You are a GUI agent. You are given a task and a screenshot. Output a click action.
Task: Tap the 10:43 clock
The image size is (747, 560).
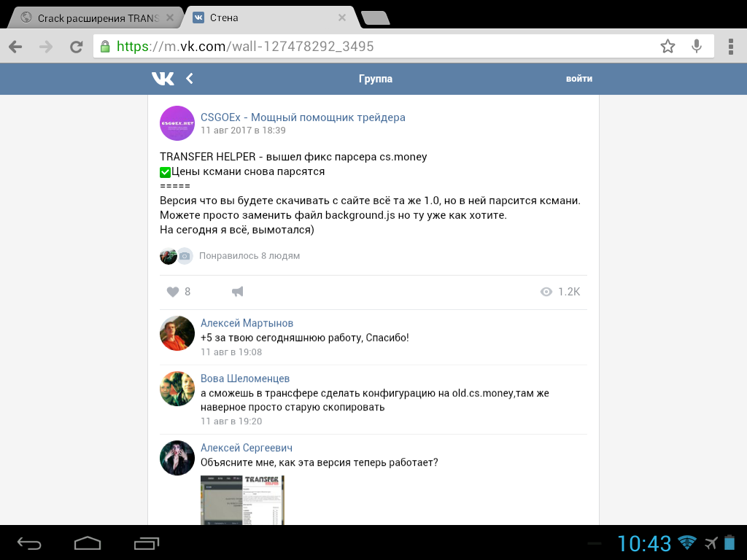(644, 542)
